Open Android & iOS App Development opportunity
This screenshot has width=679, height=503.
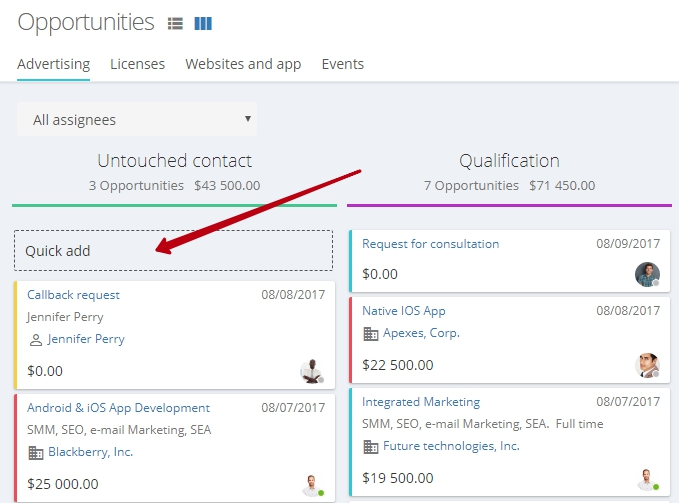pos(118,408)
